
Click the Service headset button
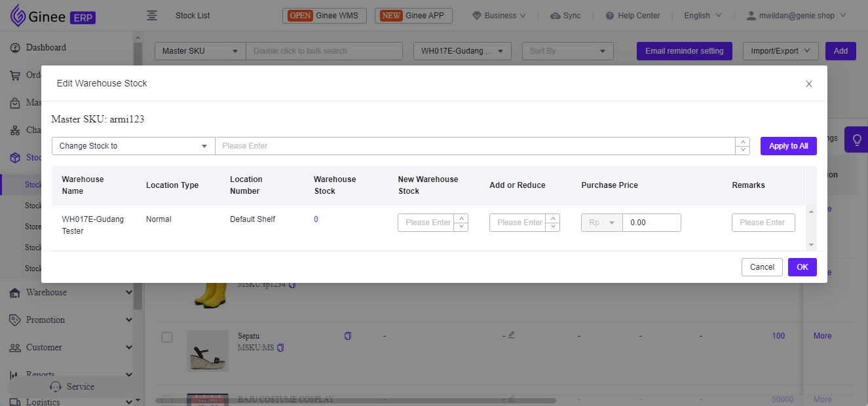tap(72, 386)
